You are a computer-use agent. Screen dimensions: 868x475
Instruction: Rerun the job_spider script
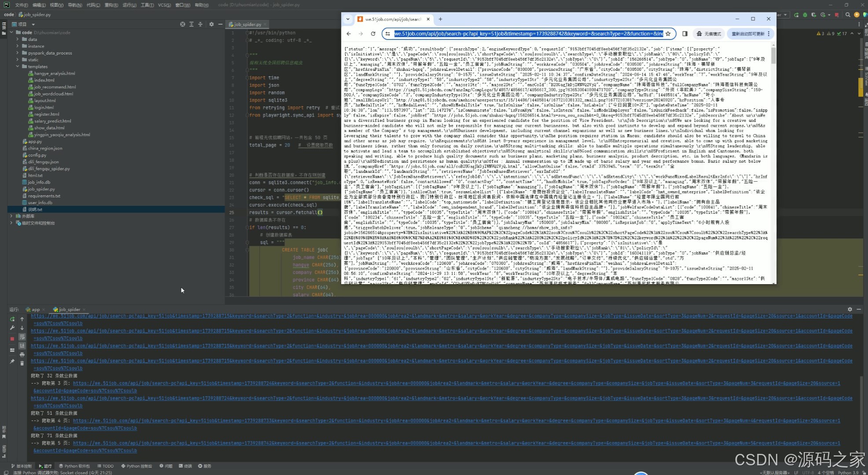[12, 319]
